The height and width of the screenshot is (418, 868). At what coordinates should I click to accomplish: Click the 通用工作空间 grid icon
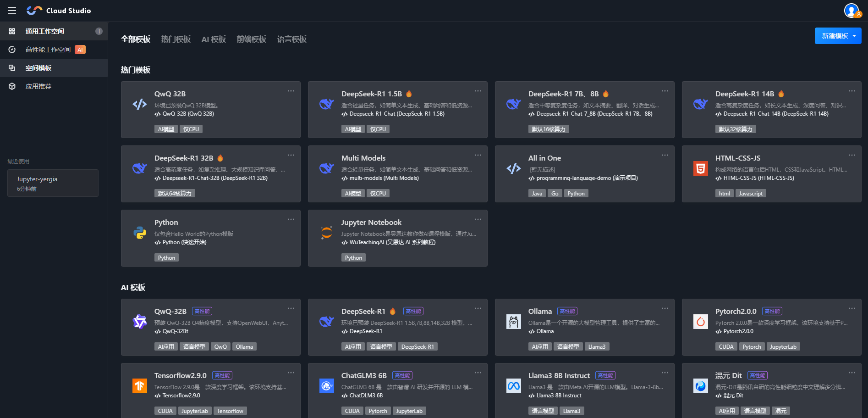point(12,31)
